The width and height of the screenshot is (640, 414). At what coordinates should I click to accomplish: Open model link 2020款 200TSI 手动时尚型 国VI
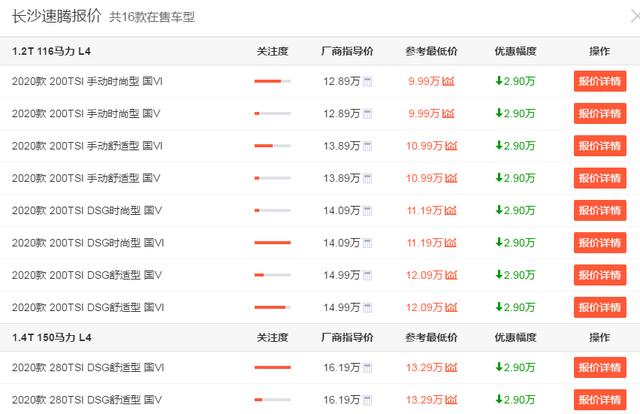(87, 81)
